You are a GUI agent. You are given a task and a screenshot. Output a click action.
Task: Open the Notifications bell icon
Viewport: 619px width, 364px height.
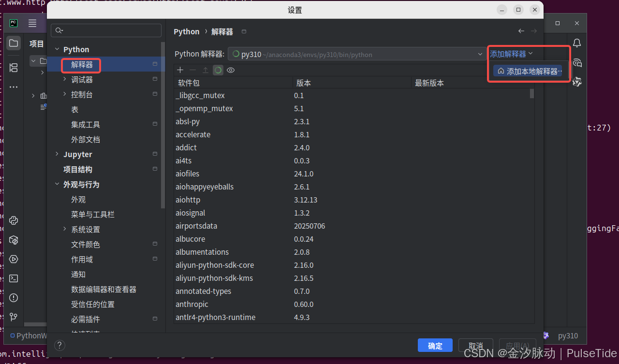coord(577,43)
